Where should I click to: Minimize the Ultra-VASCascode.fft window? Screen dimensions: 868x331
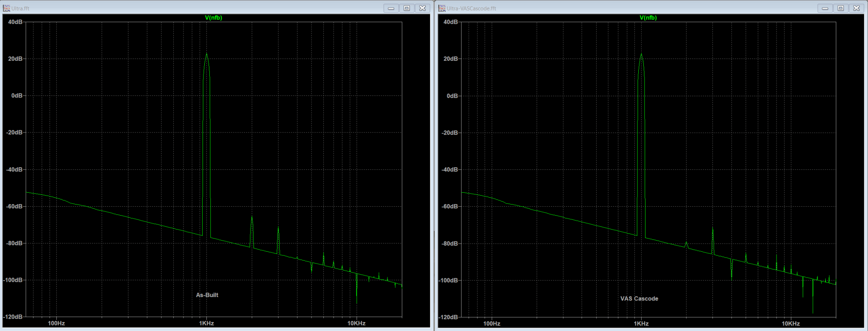pos(825,8)
